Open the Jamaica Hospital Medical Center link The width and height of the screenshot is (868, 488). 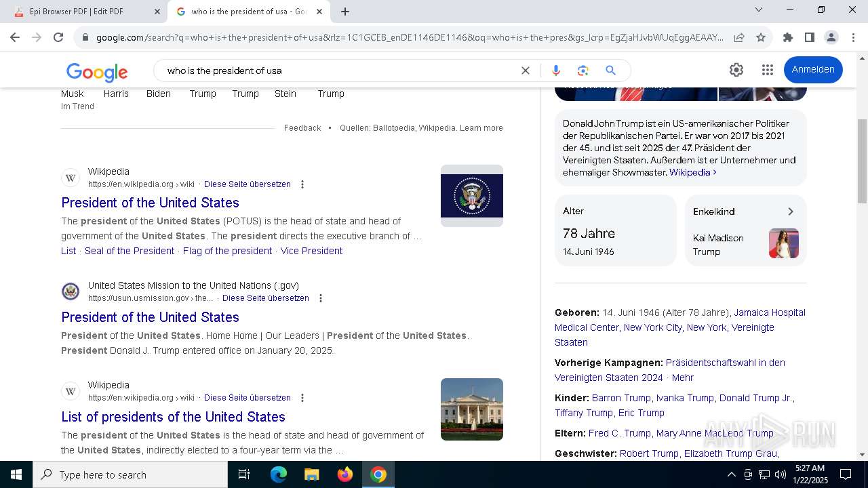click(680, 320)
